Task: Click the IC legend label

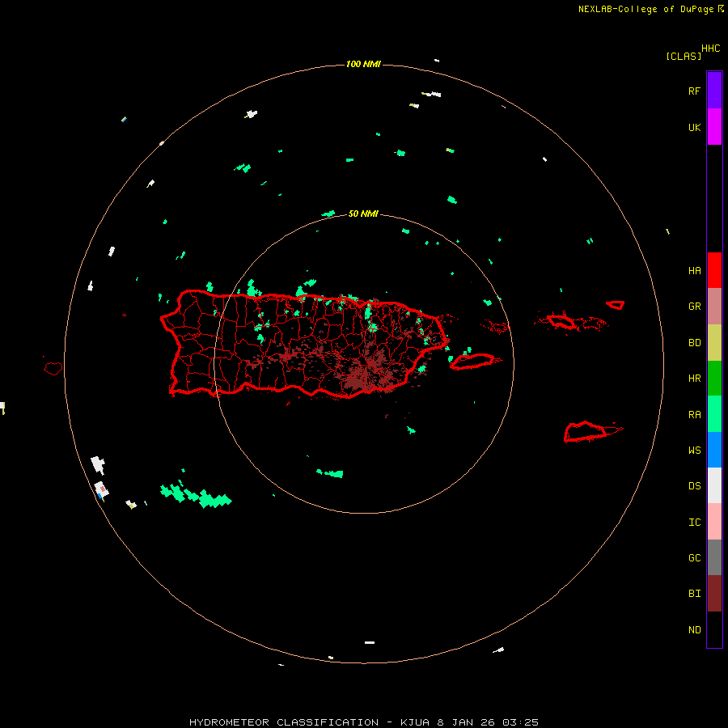Action: click(x=694, y=523)
